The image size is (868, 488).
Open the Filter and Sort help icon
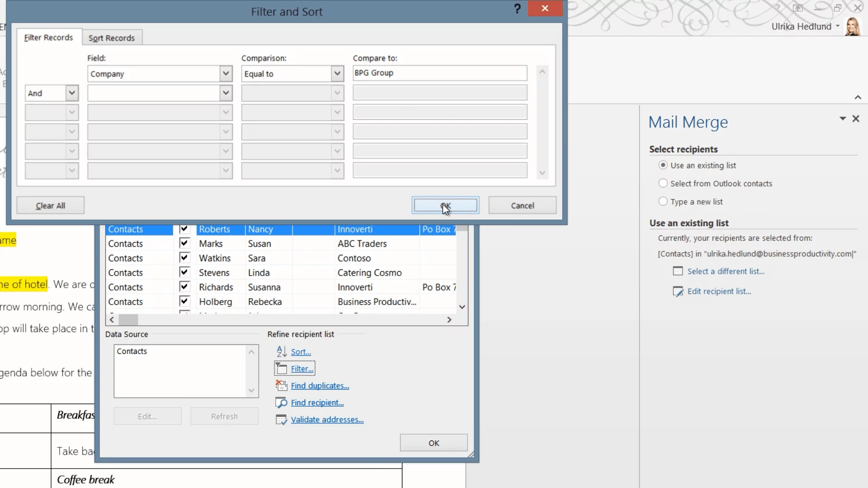[x=518, y=9]
